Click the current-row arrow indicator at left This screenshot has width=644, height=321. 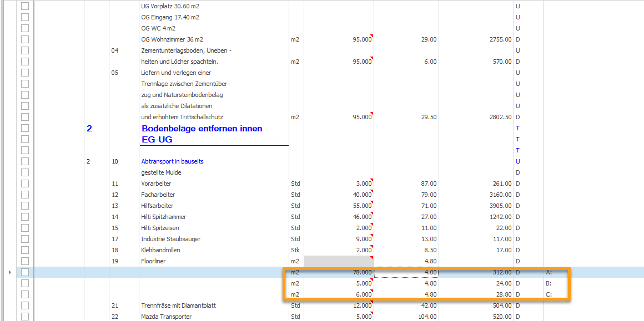click(10, 272)
